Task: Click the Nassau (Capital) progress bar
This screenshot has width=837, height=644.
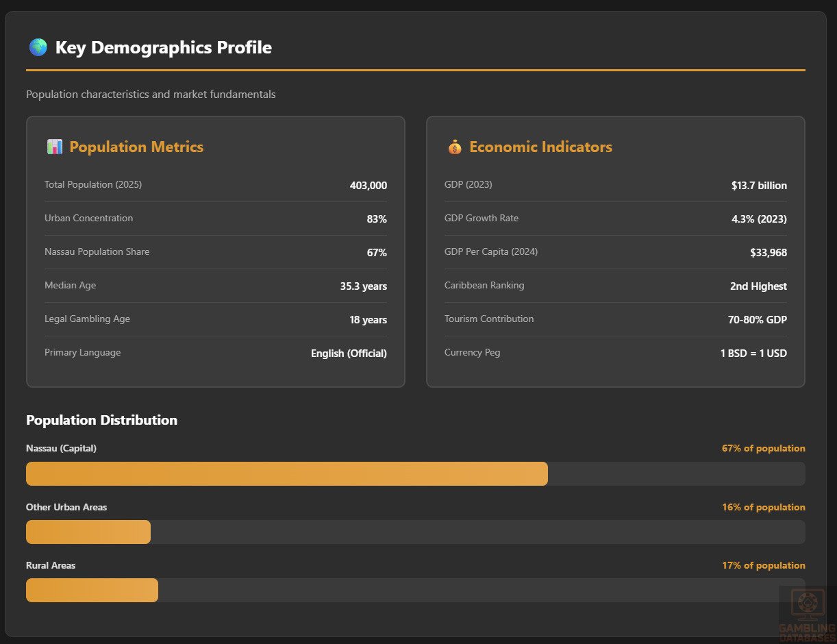Action: (415, 473)
